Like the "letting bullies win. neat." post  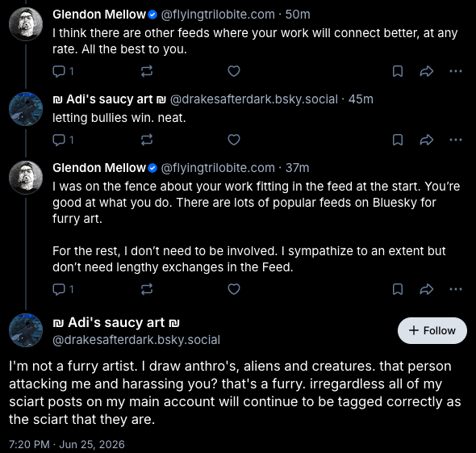tap(234, 140)
